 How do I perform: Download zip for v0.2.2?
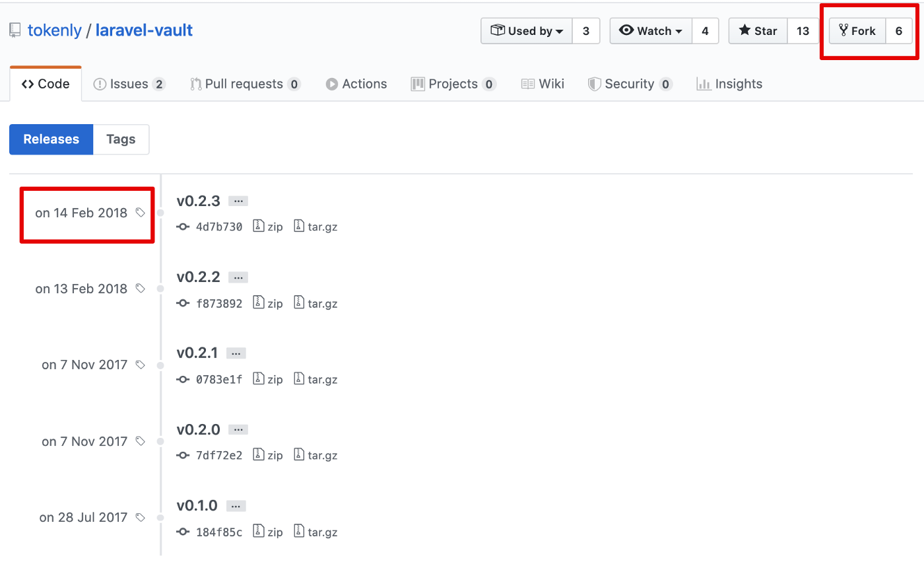[268, 303]
